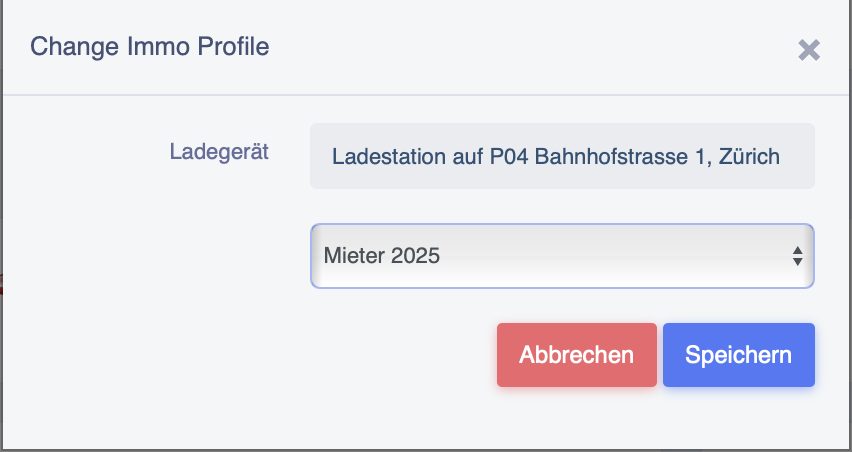
Task: Save the profile change with Speichern
Action: (738, 355)
